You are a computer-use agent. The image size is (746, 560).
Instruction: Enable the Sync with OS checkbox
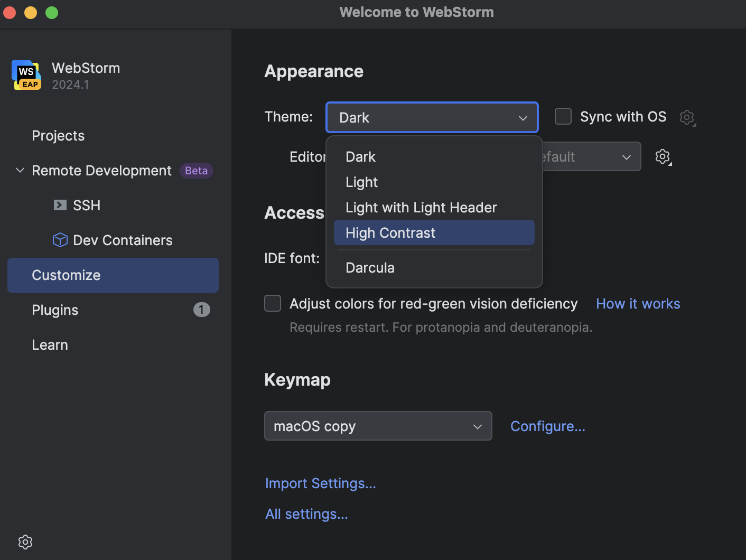click(563, 116)
